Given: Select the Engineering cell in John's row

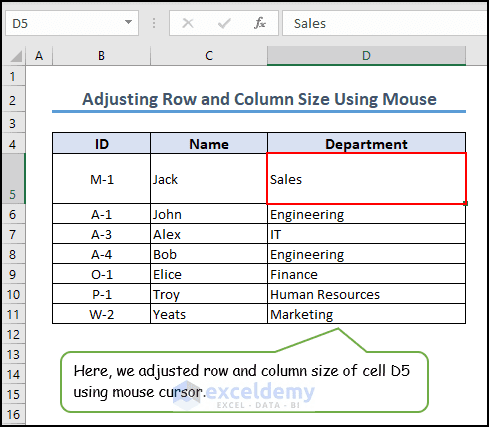Looking at the screenshot, I should [x=366, y=214].
